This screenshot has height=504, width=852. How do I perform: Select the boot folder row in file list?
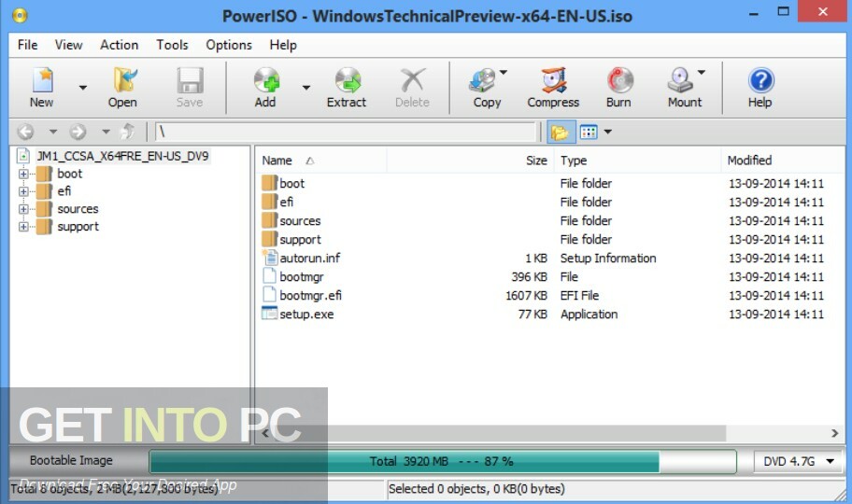(x=548, y=183)
